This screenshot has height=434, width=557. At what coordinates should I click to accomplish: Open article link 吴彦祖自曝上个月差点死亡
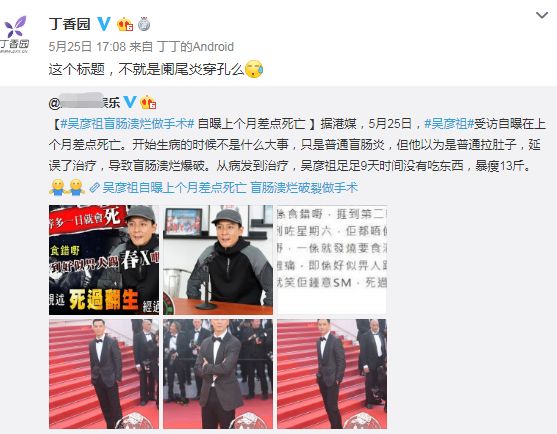174,188
